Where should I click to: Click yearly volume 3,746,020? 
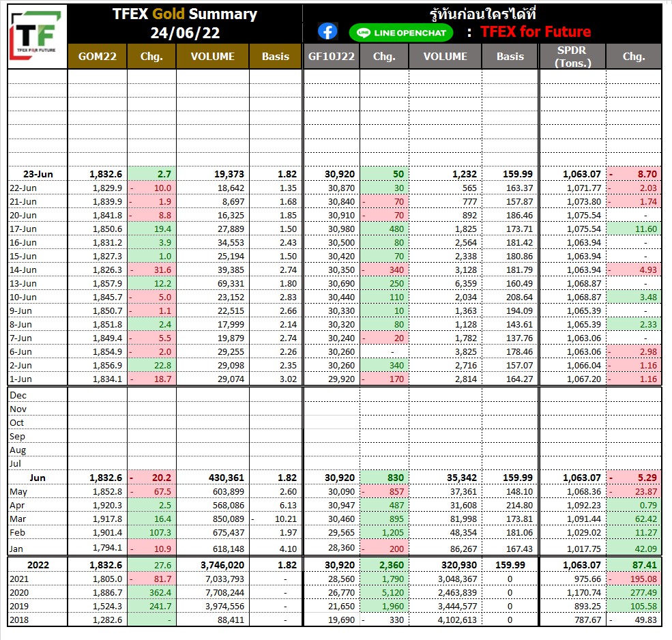(222, 565)
